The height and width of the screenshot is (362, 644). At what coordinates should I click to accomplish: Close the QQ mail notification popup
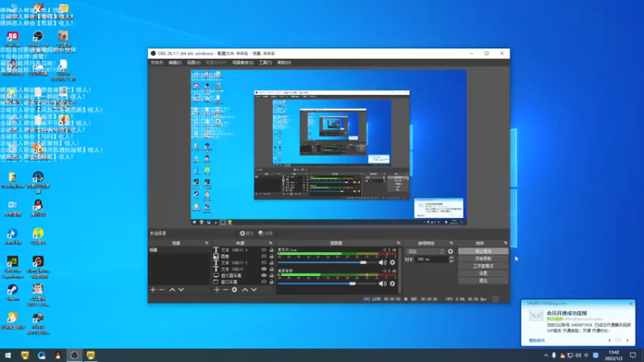click(x=631, y=304)
